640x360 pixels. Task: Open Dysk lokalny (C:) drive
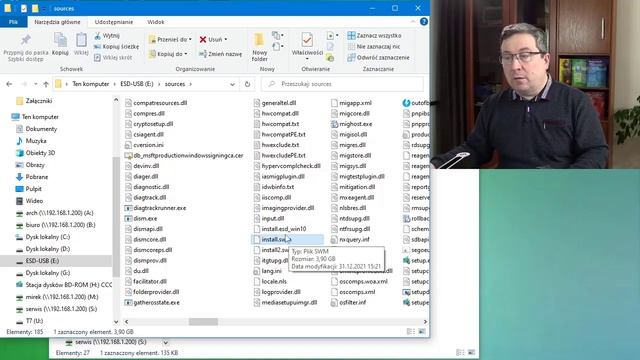coord(48,237)
